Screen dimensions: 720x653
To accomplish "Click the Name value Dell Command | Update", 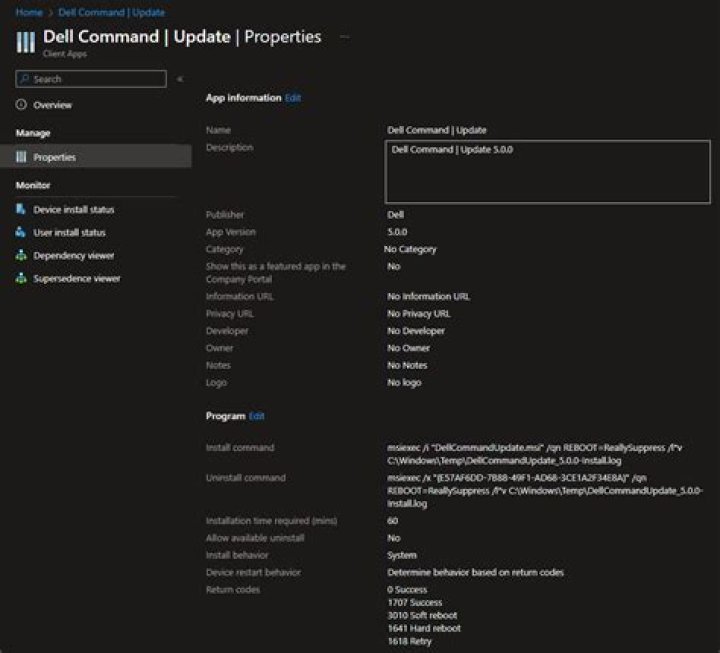I will pyautogui.click(x=437, y=130).
